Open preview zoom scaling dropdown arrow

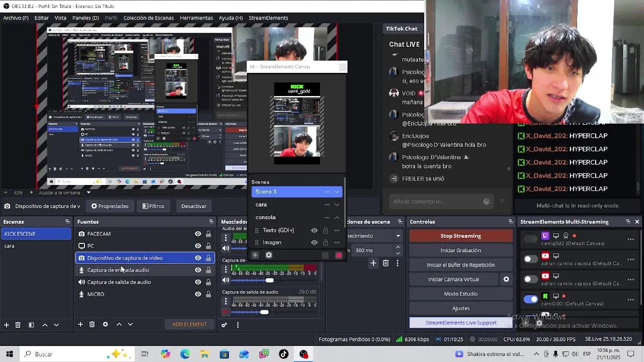[x=89, y=193]
